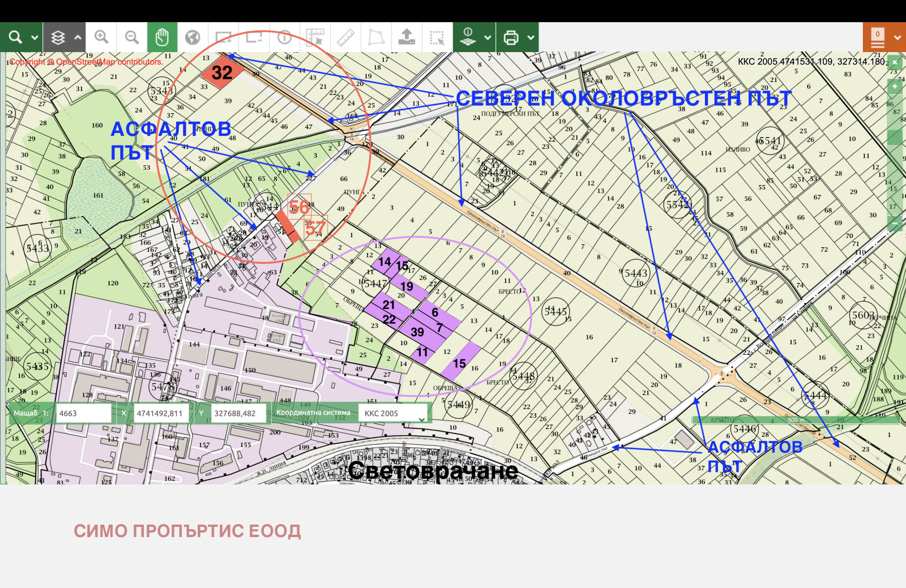Screen dimensions: 906x588
Task: Click the 500 m scale bar
Action: (796, 420)
